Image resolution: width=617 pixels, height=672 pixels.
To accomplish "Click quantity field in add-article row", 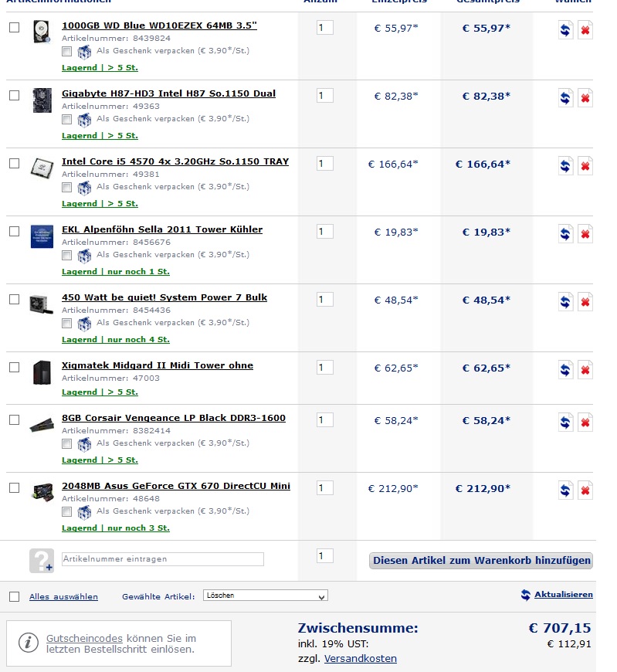I will (x=325, y=556).
